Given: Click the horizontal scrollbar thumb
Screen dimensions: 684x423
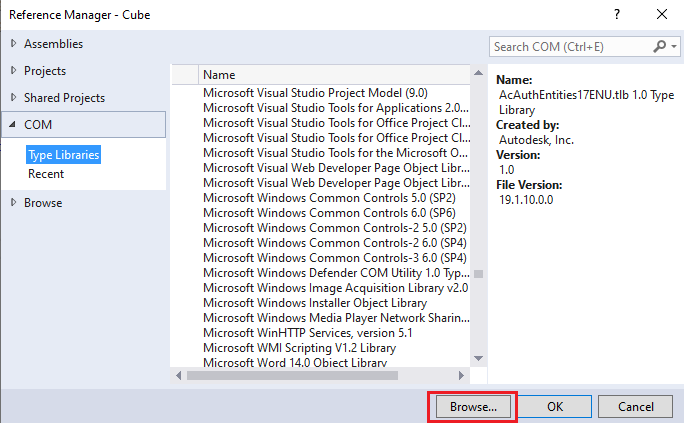Looking at the screenshot, I should point(292,375).
